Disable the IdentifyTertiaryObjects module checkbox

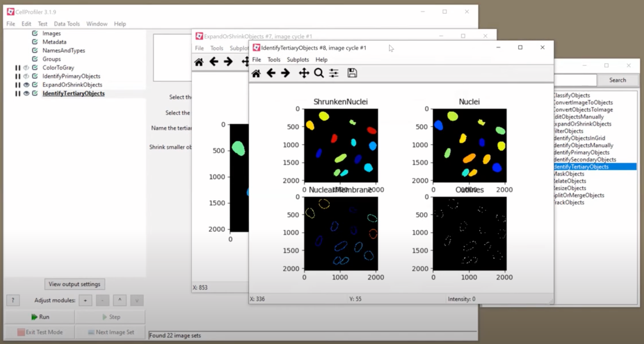pos(35,94)
